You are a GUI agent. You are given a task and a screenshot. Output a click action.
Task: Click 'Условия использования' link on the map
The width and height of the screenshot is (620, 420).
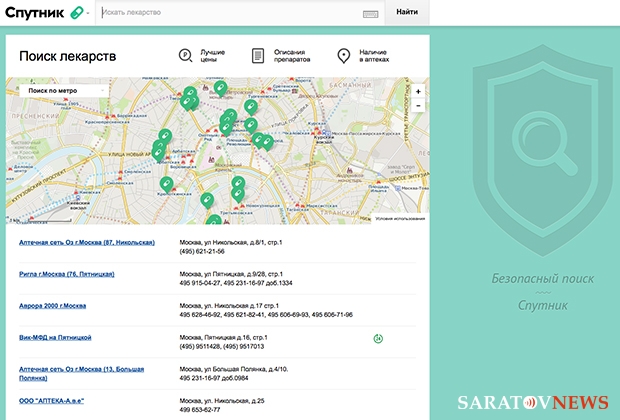400,218
